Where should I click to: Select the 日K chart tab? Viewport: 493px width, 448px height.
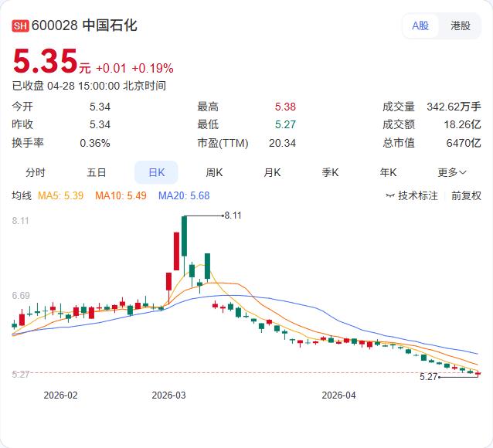(156, 172)
